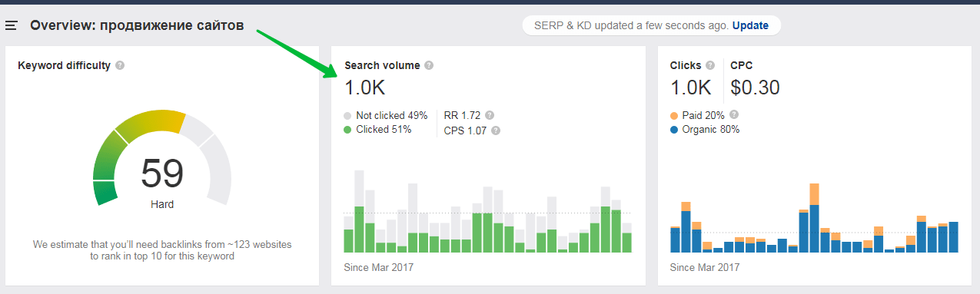The width and height of the screenshot is (980, 294).
Task: Click the Clicks 1.0K value
Action: (690, 88)
